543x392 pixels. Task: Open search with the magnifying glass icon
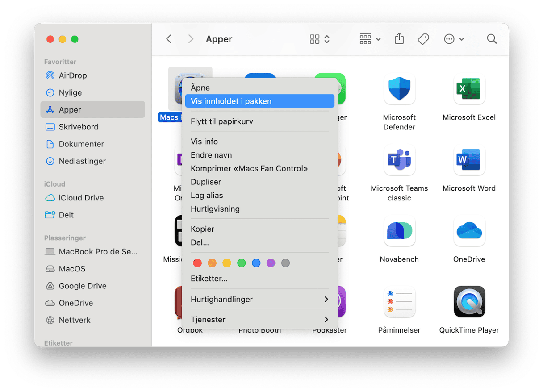pyautogui.click(x=492, y=39)
